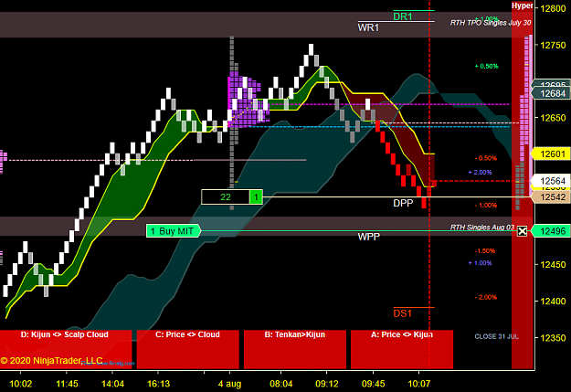This screenshot has width=571, height=392.
Task: Click the 10:02 time axis label
Action: click(20, 384)
